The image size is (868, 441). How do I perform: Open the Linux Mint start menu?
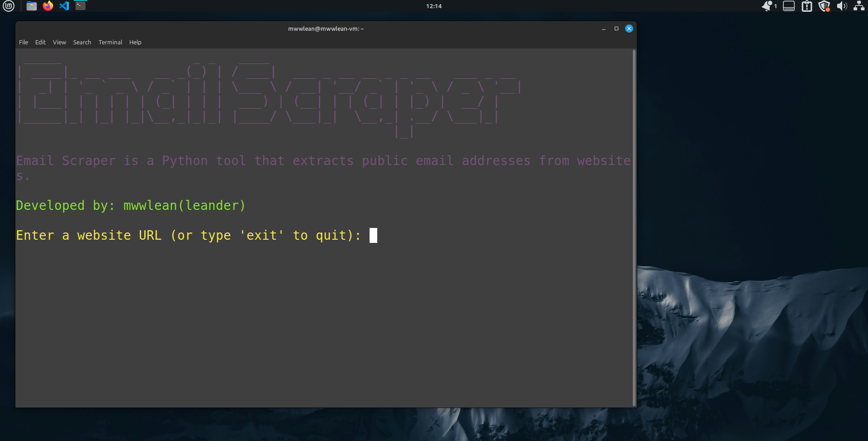point(9,6)
